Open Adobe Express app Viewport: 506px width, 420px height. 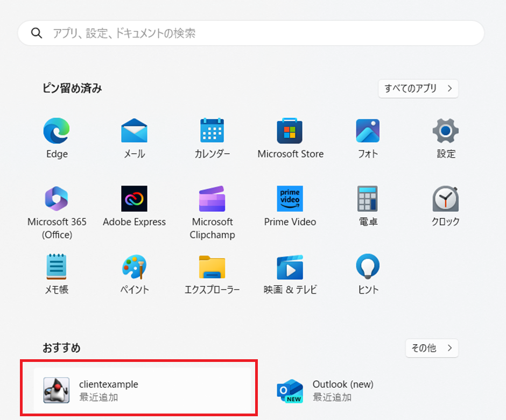[x=134, y=198]
